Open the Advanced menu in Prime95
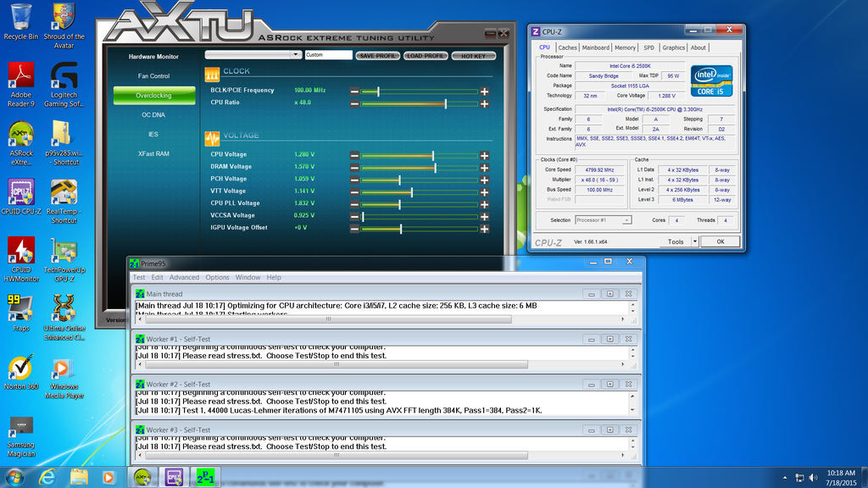 click(184, 277)
